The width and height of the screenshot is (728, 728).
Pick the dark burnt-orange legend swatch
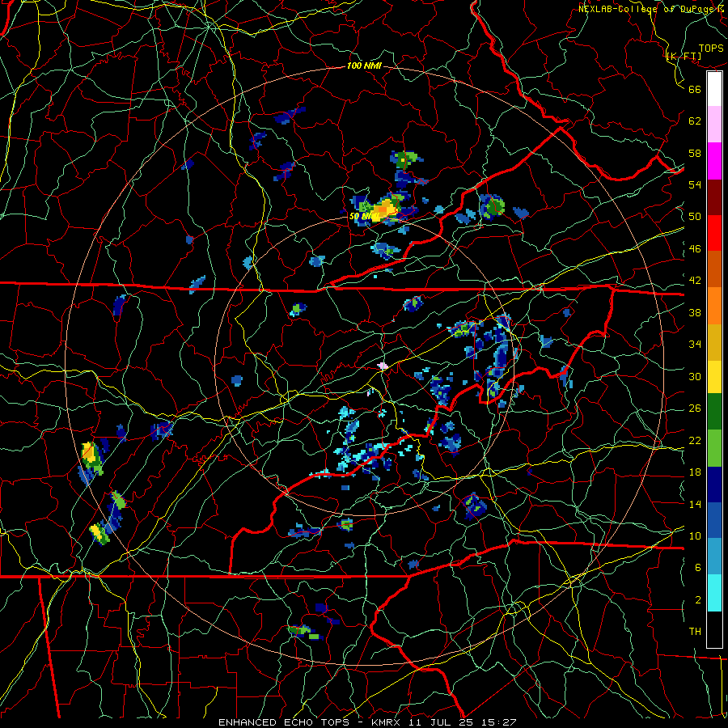[714, 269]
